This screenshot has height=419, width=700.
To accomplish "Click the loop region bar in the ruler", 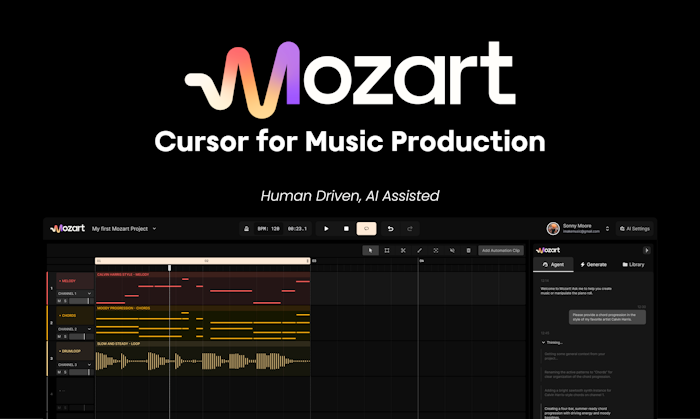I will coord(203,261).
